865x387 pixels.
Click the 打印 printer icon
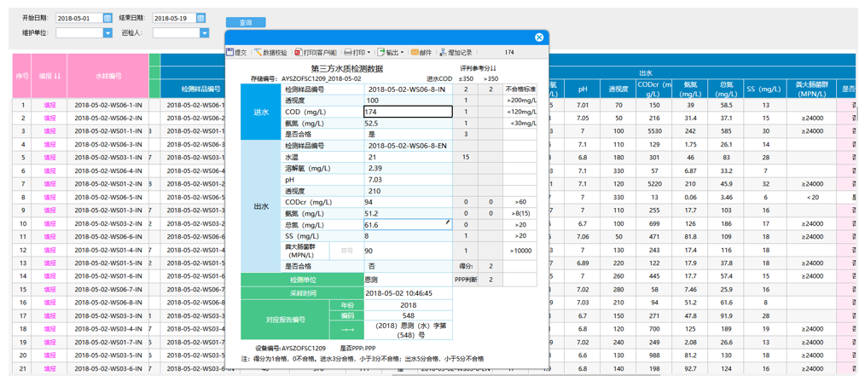pyautogui.click(x=348, y=52)
